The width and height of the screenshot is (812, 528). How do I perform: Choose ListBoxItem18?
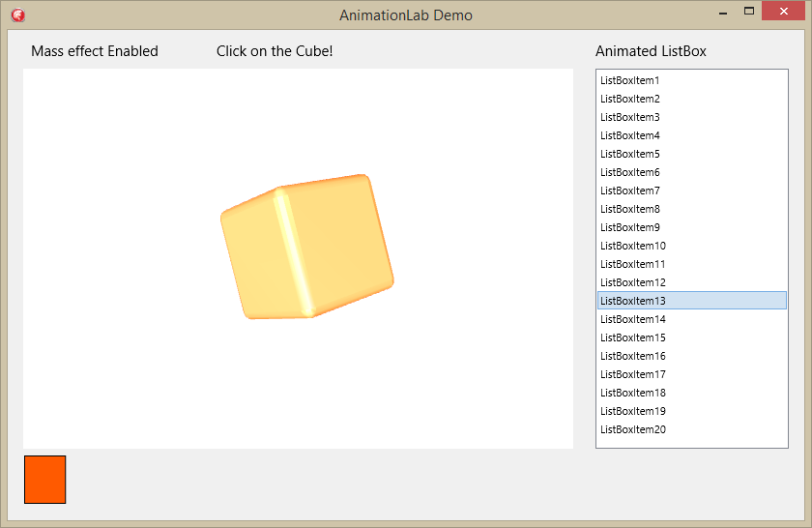[692, 393]
